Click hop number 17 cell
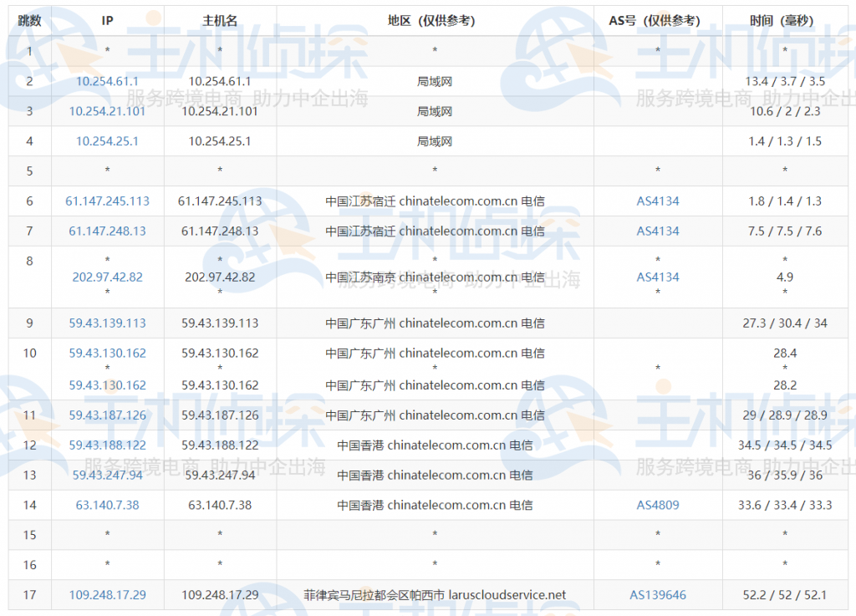The width and height of the screenshot is (856, 616). [29, 595]
